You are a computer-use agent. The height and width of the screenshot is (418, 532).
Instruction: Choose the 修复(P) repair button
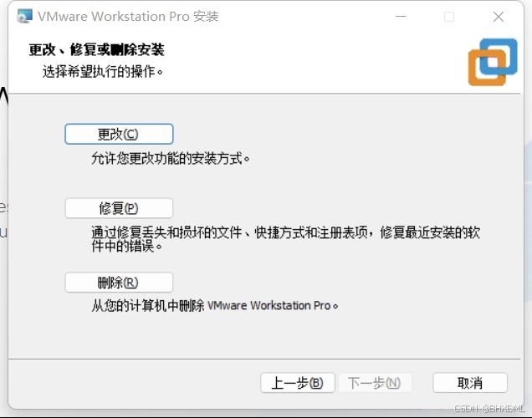click(119, 208)
